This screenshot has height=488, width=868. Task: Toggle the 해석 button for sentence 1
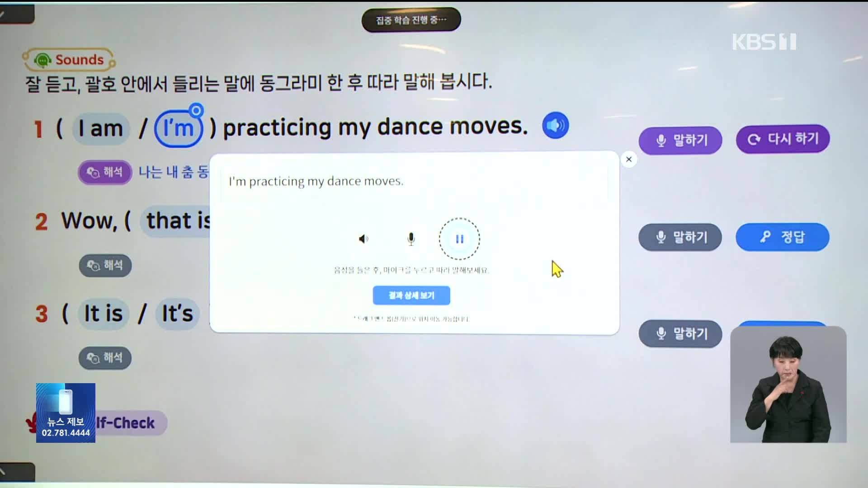(x=104, y=172)
